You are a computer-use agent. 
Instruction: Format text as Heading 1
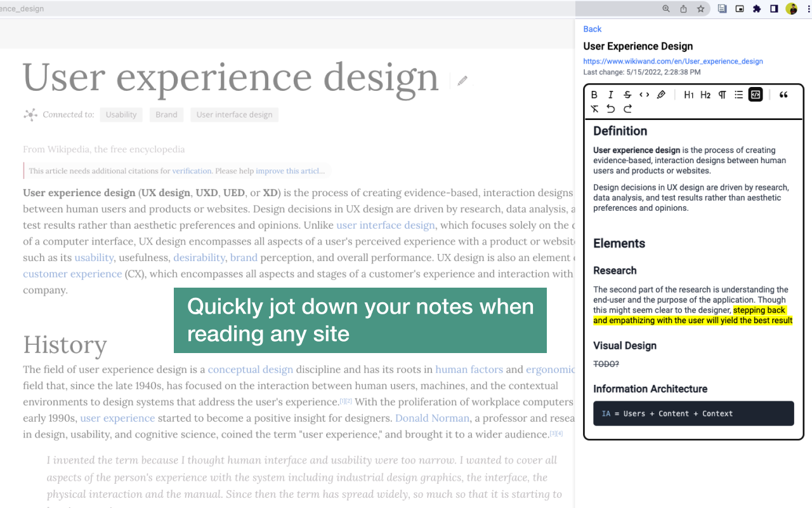[689, 94]
